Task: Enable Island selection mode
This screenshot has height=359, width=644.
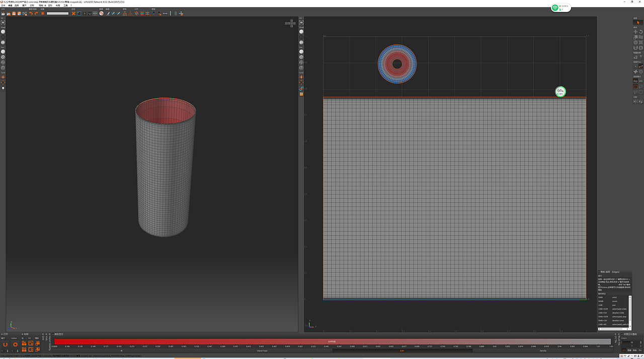Action: coord(641,71)
